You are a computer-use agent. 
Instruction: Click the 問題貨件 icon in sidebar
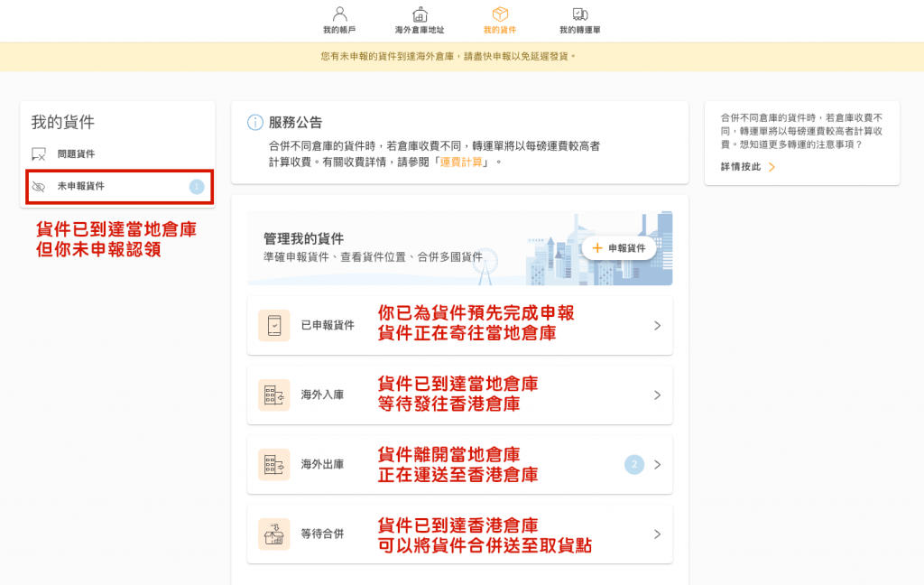[39, 154]
